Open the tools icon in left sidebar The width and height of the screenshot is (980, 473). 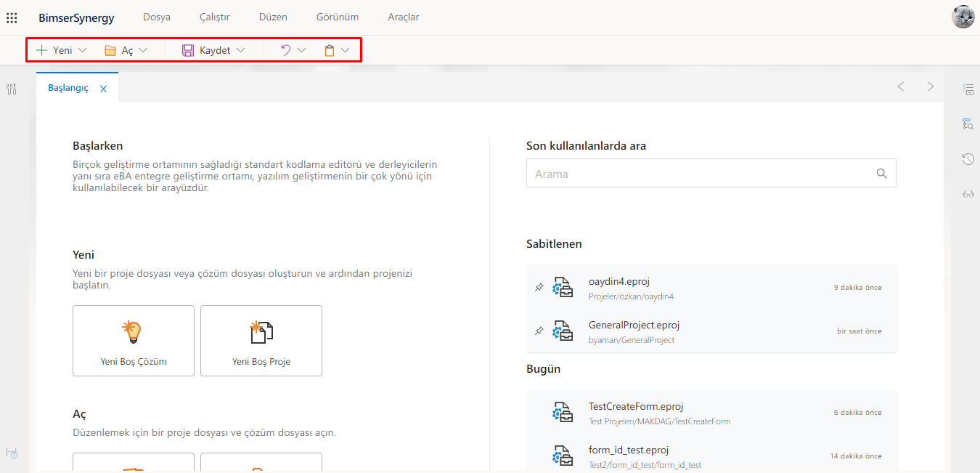tap(12, 89)
